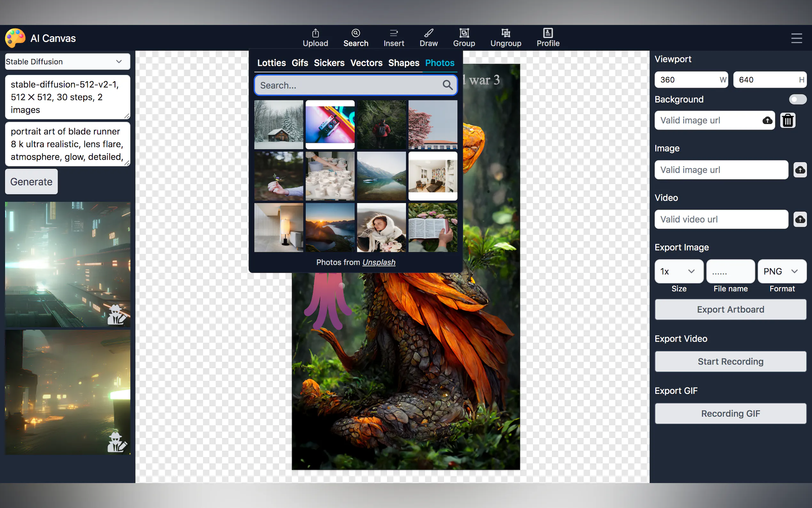
Task: Select the snowy cabin photo thumbnail
Action: pos(279,125)
